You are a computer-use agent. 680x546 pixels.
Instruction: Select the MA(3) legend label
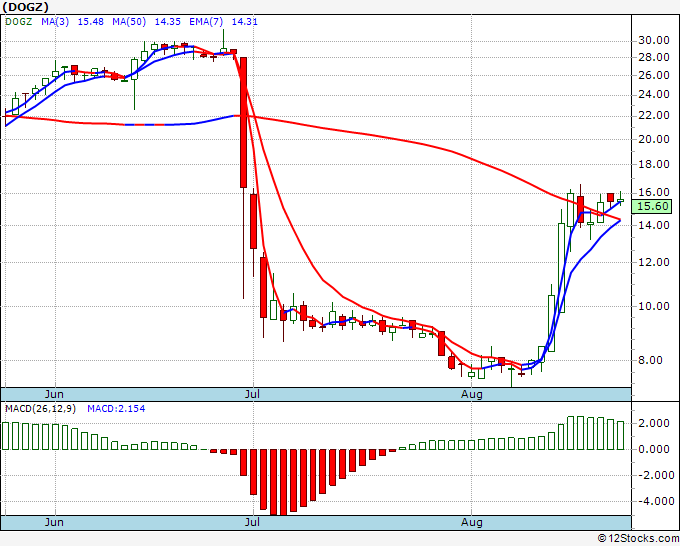click(55, 22)
